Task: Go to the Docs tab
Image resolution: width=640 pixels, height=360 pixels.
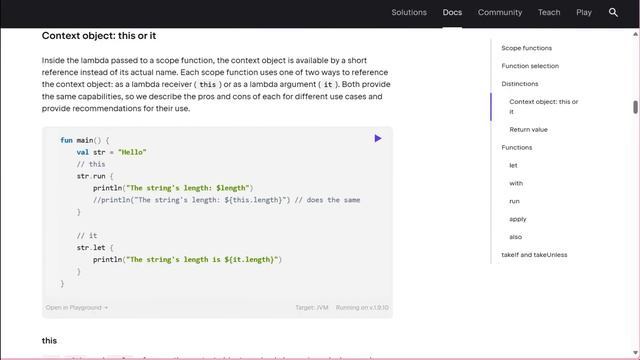Action: (452, 12)
